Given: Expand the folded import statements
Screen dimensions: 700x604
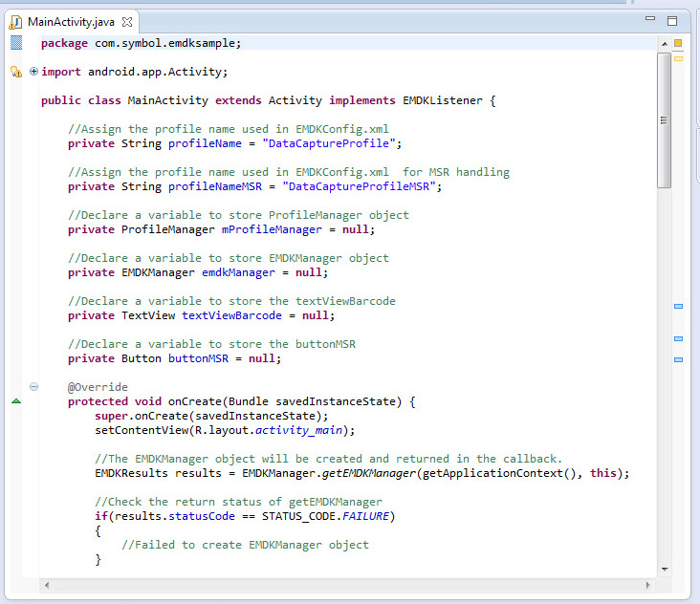Looking at the screenshot, I should tap(34, 72).
